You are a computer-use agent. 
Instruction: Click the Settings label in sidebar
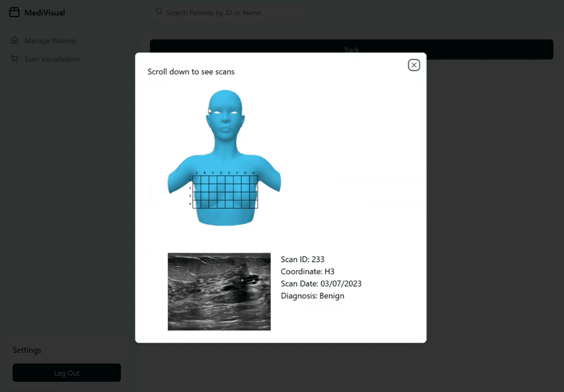click(x=27, y=350)
